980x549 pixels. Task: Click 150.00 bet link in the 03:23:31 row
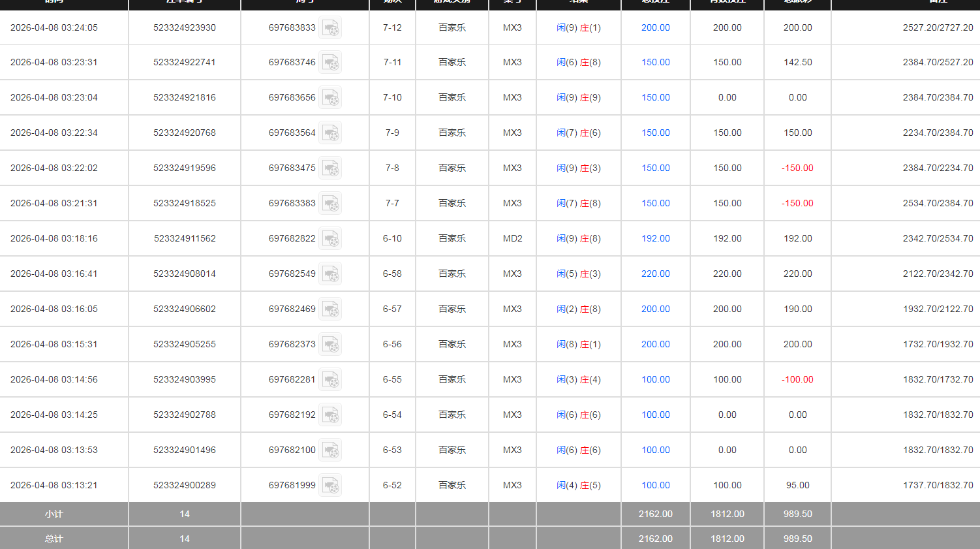[655, 63]
